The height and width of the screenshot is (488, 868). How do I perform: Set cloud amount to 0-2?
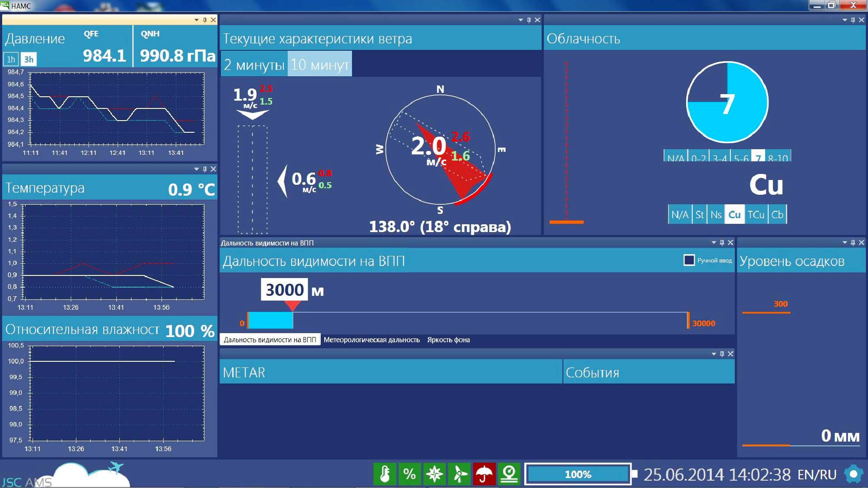tap(698, 156)
